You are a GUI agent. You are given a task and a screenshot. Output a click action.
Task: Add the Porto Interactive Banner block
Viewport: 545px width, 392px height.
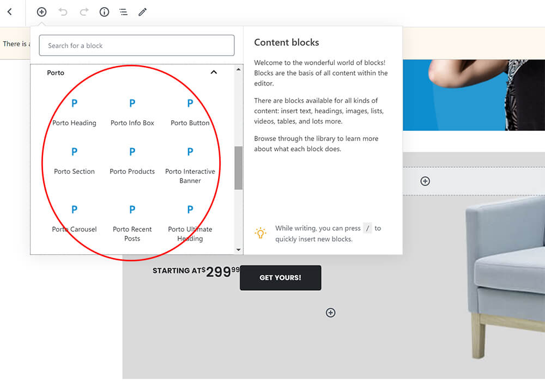coord(190,165)
